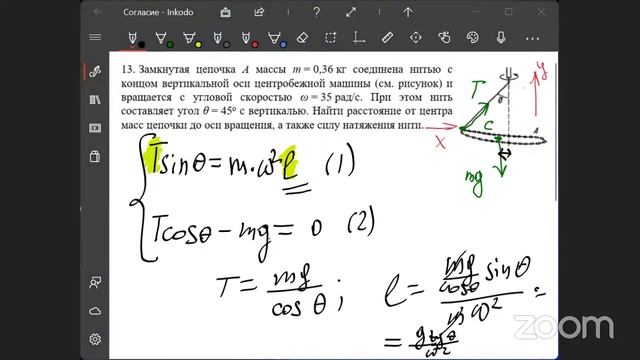Maximize the Inkodo window
The width and height of the screenshot is (640, 360).
click(x=509, y=12)
